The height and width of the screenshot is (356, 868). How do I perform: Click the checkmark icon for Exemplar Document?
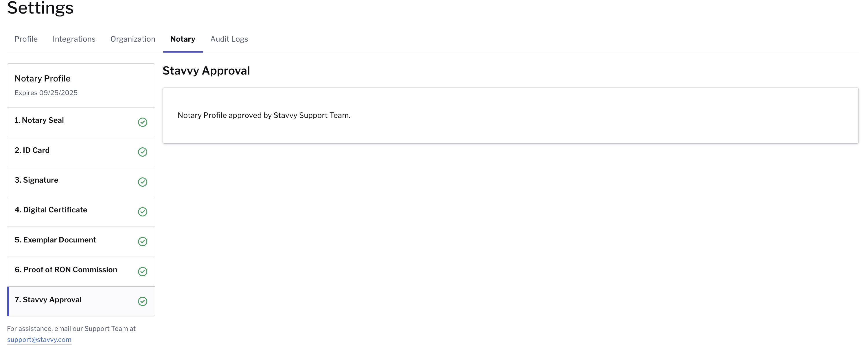pos(143,242)
